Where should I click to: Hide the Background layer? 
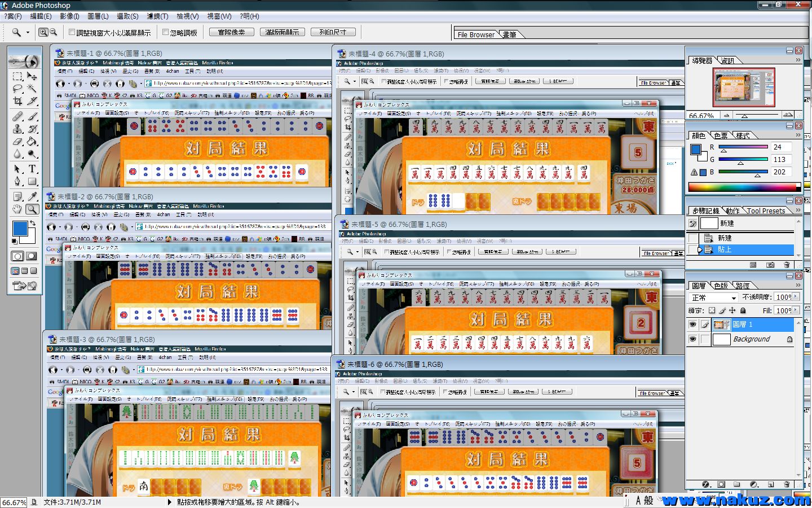click(x=692, y=339)
